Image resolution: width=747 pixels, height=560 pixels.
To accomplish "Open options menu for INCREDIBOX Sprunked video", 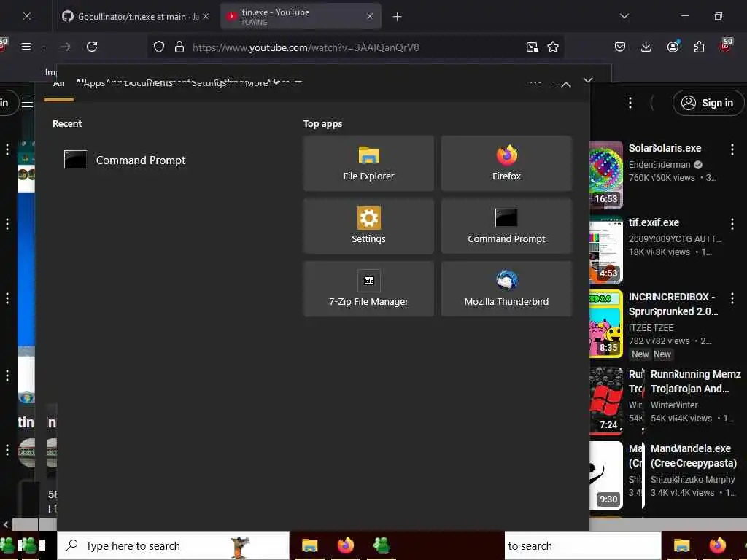I will pos(732,298).
